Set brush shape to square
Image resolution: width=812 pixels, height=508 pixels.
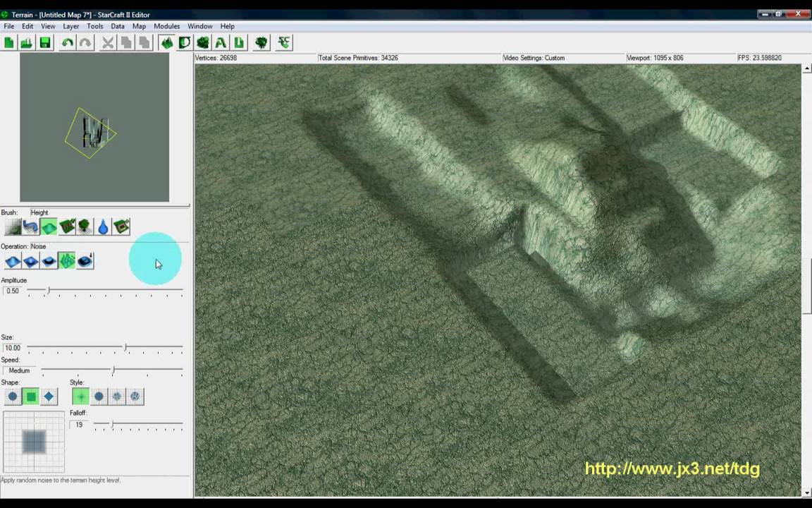[x=30, y=397]
